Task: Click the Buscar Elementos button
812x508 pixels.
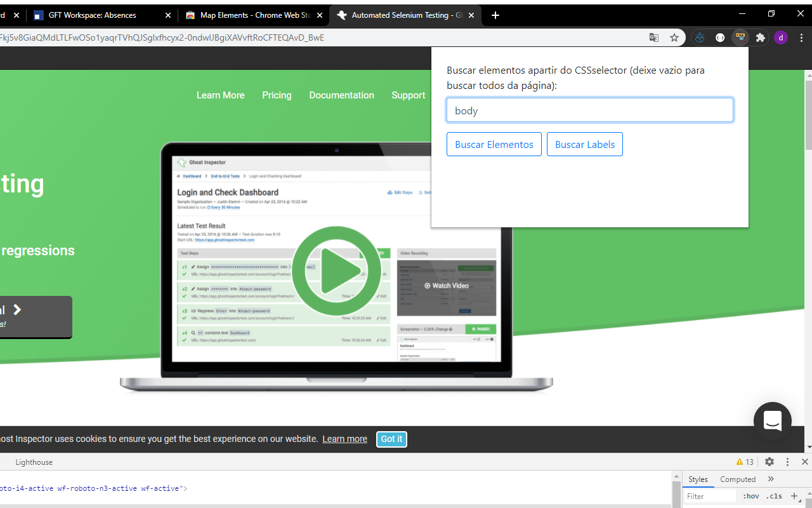Action: pos(494,144)
